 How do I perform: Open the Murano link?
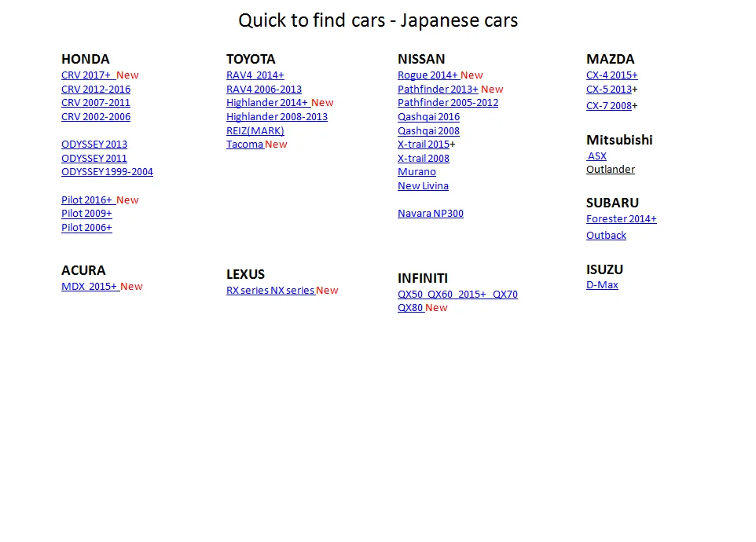point(417,172)
